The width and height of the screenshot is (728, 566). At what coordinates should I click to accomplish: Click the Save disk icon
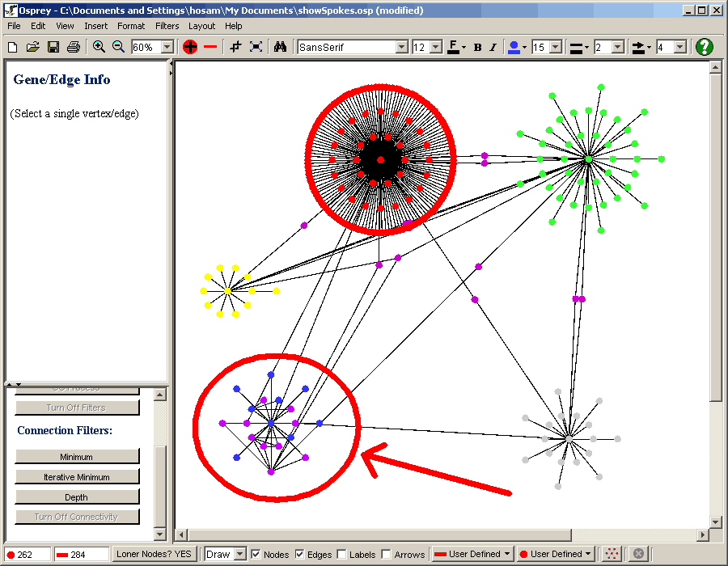point(53,47)
